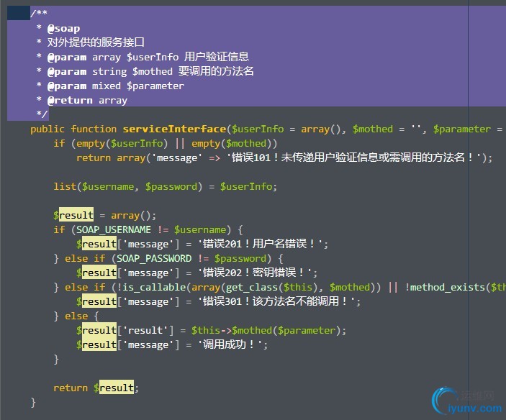Click 'get_class($this)' call
506x420 pixels.
[272, 287]
